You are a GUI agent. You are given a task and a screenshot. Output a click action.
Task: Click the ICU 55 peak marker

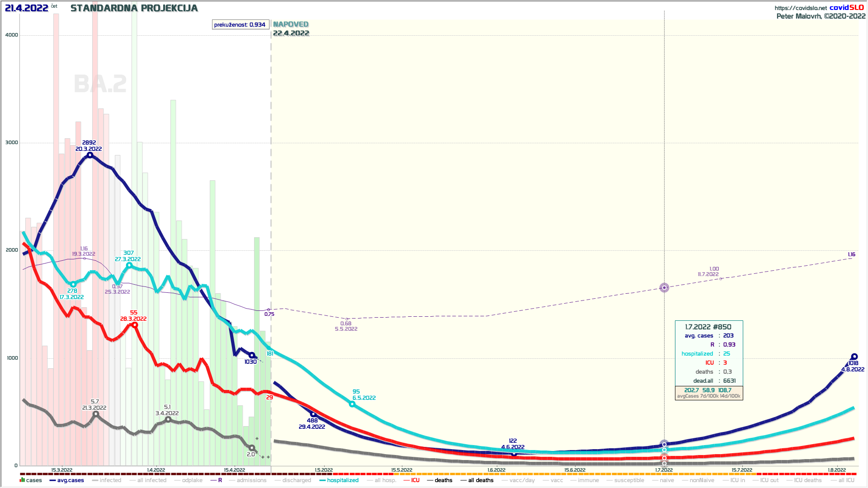[134, 325]
